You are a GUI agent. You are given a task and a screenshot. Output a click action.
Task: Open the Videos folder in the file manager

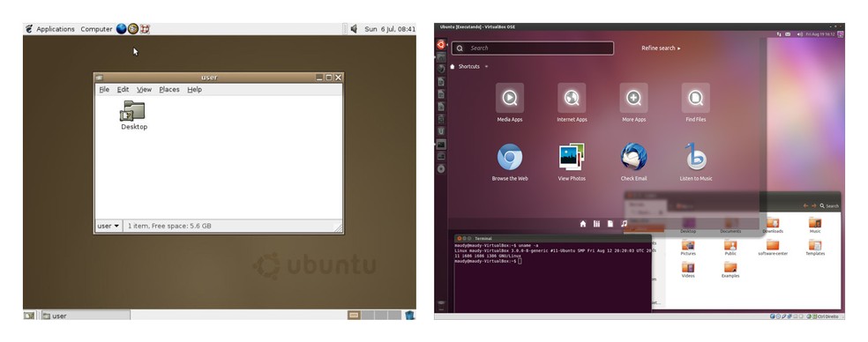[x=688, y=270]
